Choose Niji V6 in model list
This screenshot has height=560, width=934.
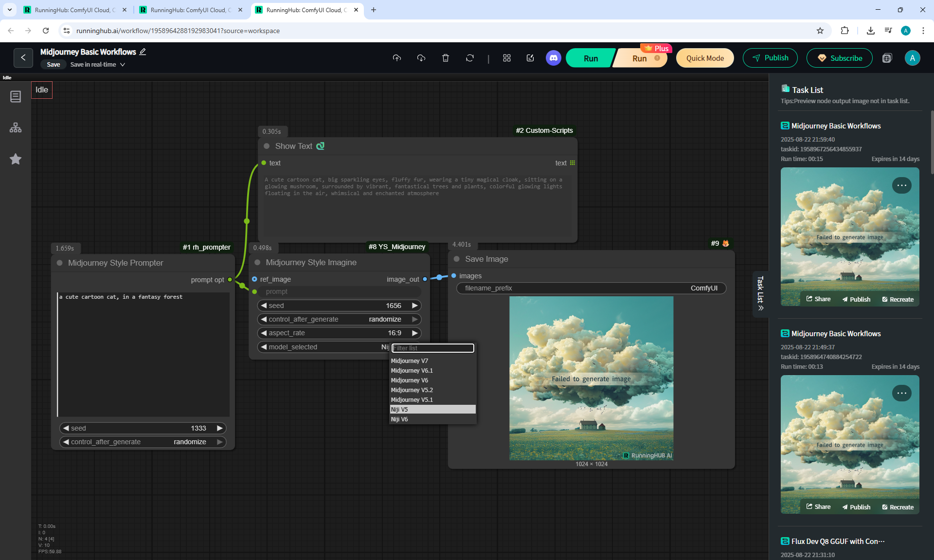399,419
